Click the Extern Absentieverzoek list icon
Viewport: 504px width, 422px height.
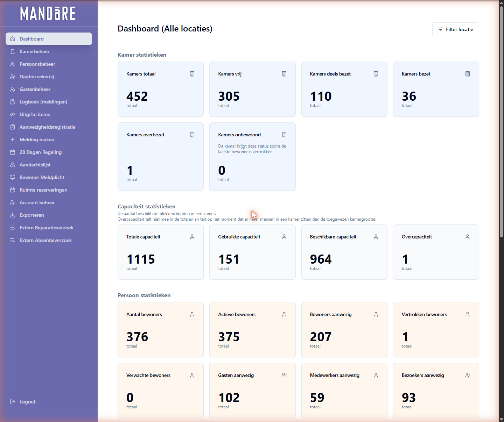[x=13, y=240]
